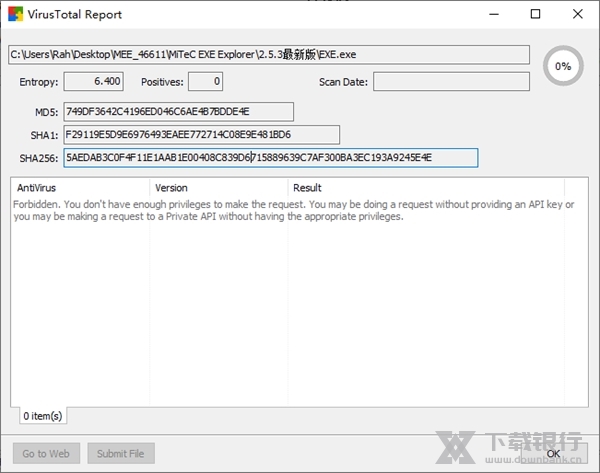Click the Go to Web button
600x473 pixels.
[46, 453]
